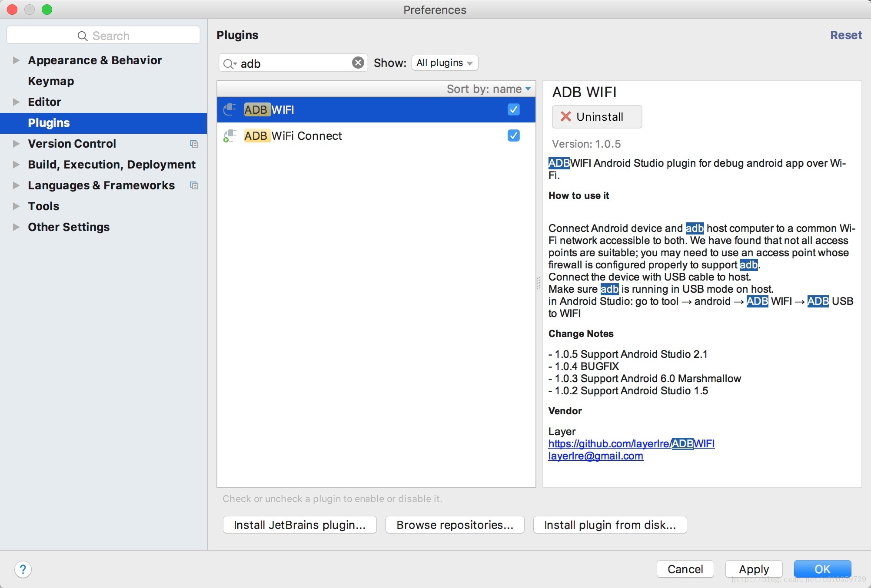Viewport: 871px width, 588px height.
Task: Change the Sort by name option
Action: point(489,89)
